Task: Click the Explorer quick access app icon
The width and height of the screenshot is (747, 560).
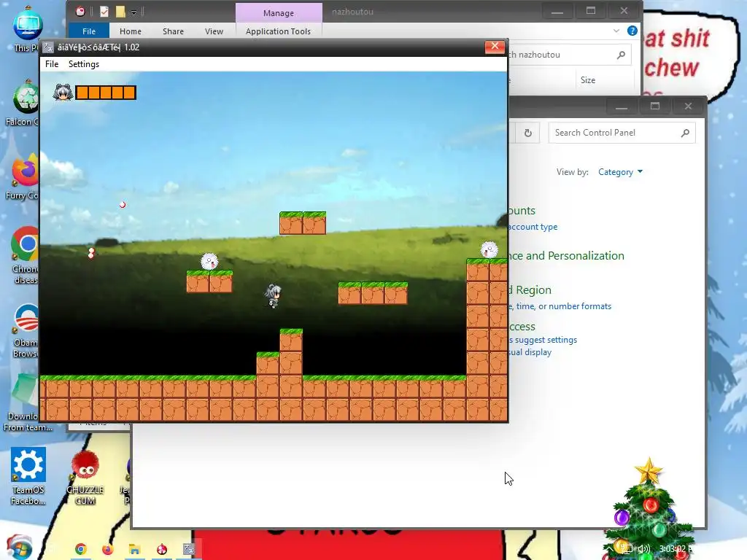Action: 80,12
